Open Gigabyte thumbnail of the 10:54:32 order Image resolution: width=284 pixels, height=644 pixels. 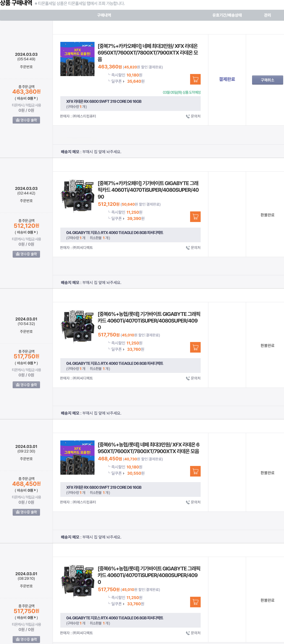78,327
